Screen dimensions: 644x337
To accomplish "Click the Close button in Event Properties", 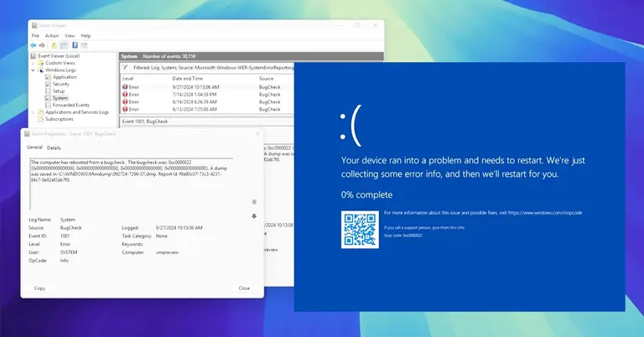I will pos(244,288).
